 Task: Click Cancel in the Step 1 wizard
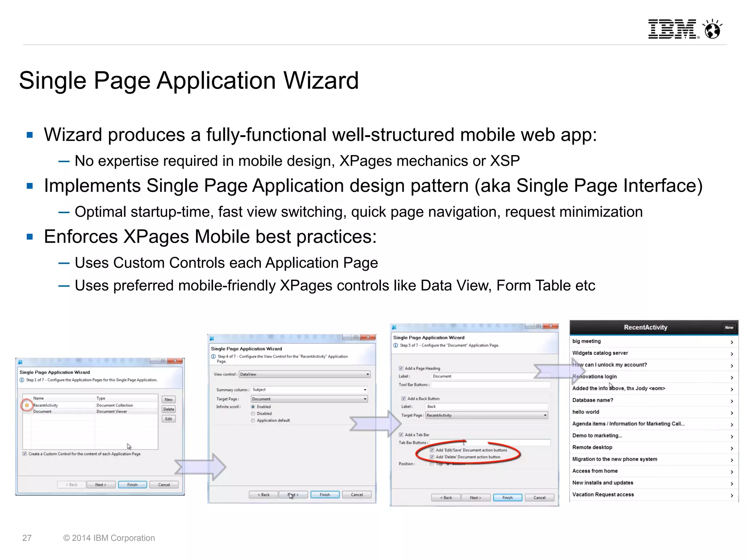[x=164, y=485]
